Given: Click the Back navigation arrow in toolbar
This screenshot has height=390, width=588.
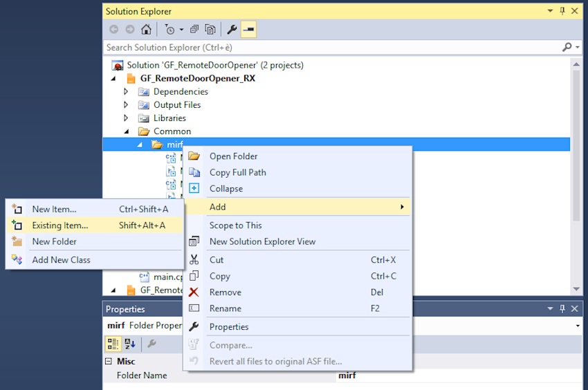Looking at the screenshot, I should 113,29.
